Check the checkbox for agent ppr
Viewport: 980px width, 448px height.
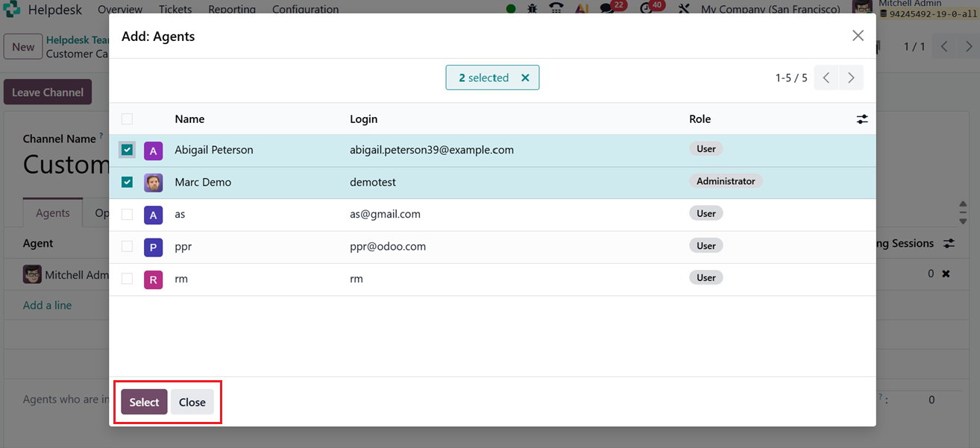tap(127, 246)
